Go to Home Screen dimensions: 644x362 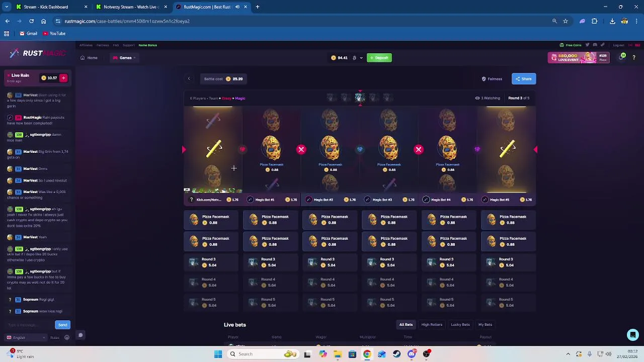pos(89,58)
